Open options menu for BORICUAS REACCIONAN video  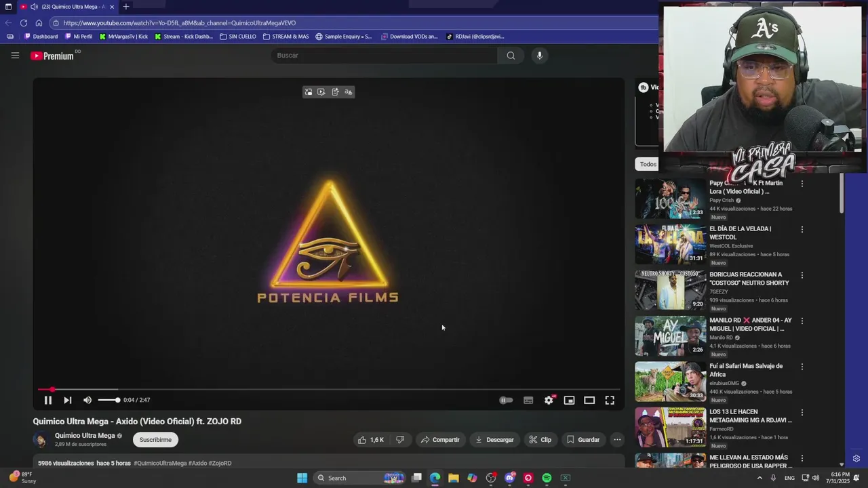(x=802, y=275)
